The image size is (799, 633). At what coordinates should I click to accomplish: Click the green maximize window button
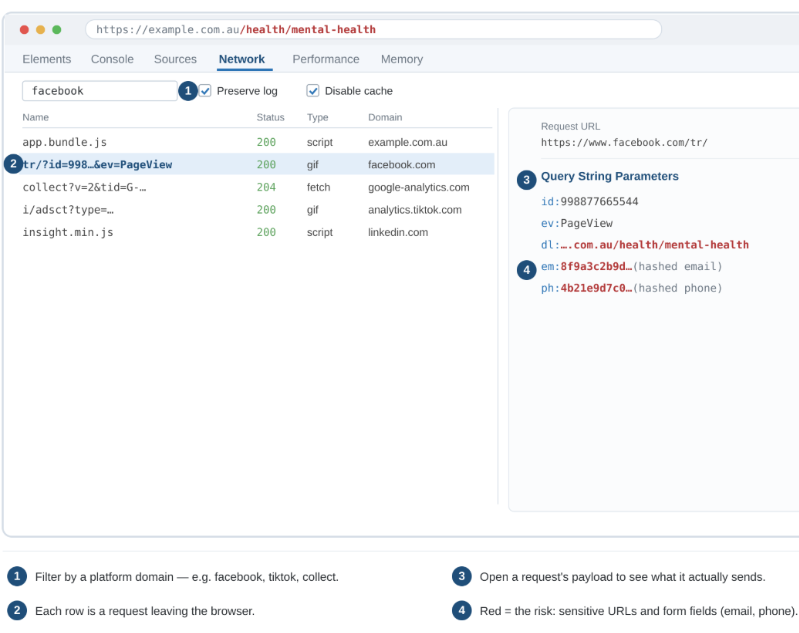pos(57,30)
